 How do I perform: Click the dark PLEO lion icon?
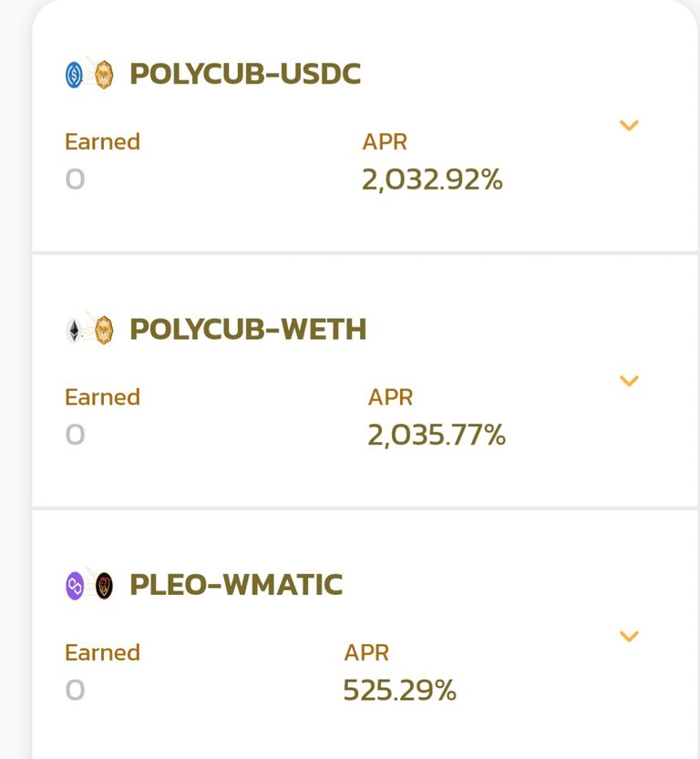point(104,586)
